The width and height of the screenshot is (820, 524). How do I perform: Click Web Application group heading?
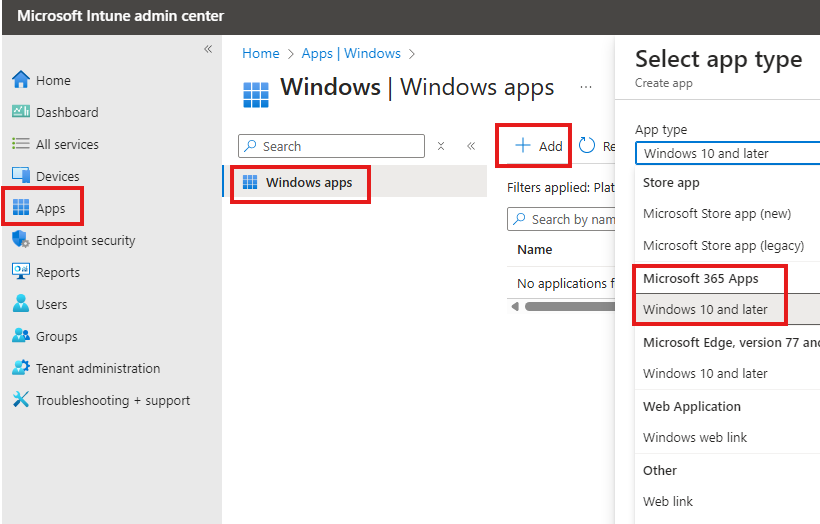tap(692, 406)
